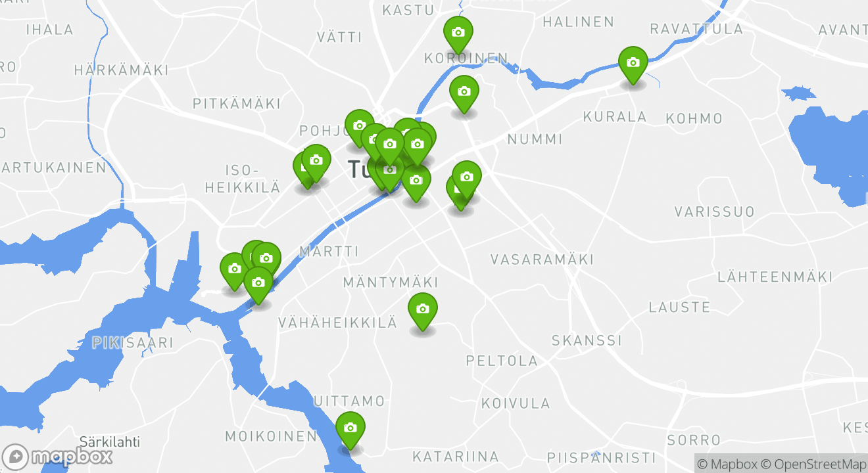Click the Härkämäki map label
The width and height of the screenshot is (868, 473).
pyautogui.click(x=121, y=70)
